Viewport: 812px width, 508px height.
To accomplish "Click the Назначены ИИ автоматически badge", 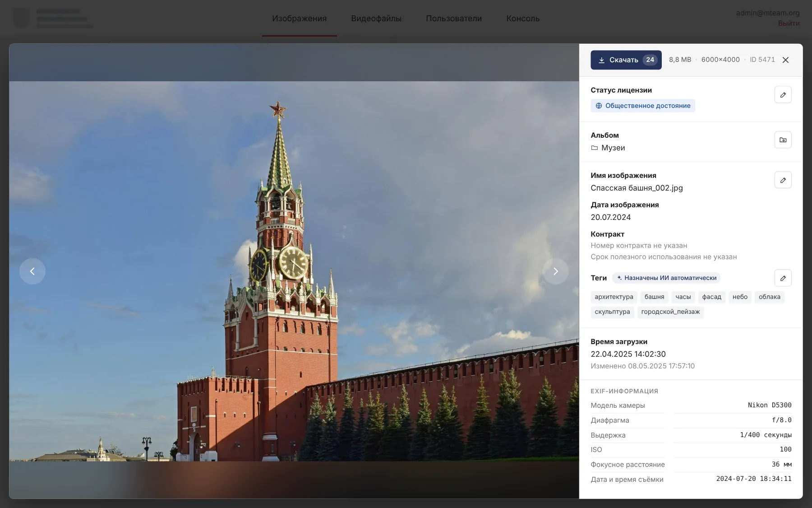I will (x=666, y=278).
